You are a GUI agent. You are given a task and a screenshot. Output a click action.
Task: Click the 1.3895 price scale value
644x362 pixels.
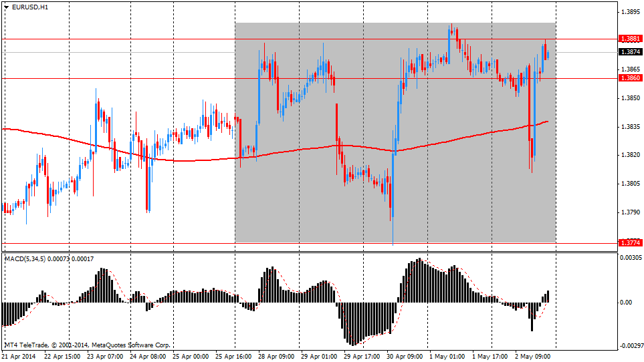click(x=629, y=12)
